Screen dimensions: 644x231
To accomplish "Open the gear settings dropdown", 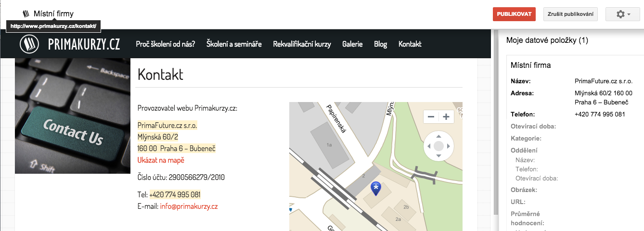I will (x=623, y=14).
